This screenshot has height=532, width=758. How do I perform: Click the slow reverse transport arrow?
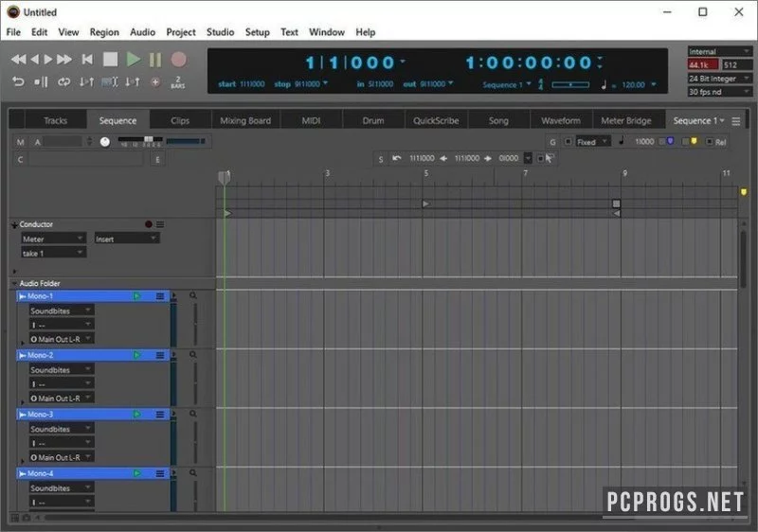34,60
